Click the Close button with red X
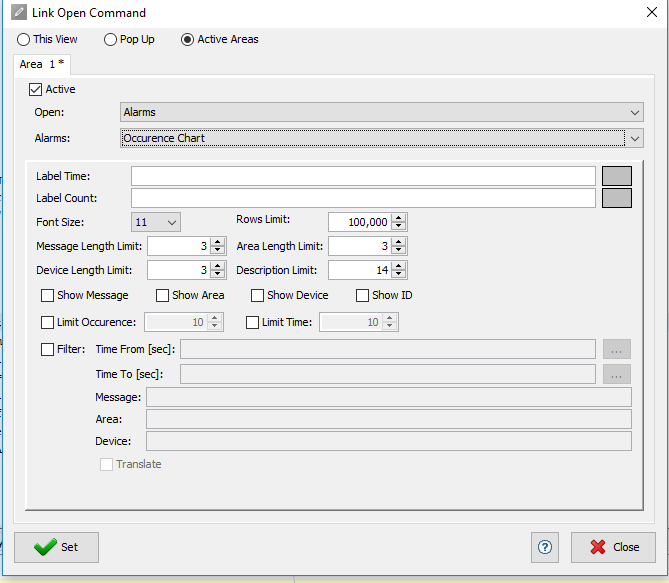The image size is (669, 583). (613, 547)
